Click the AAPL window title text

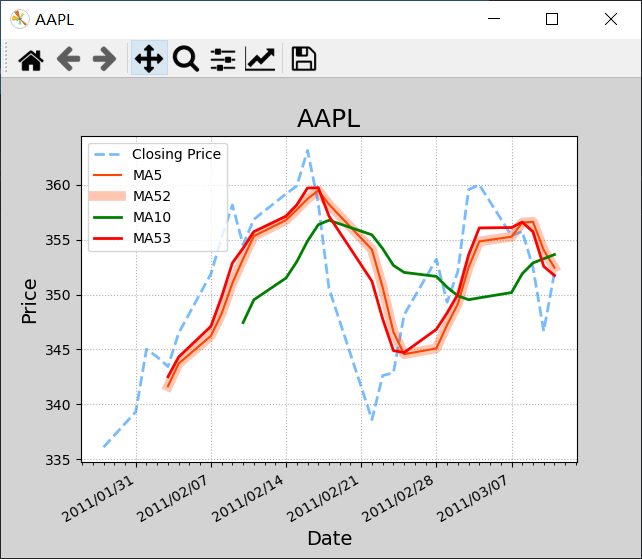[54, 20]
